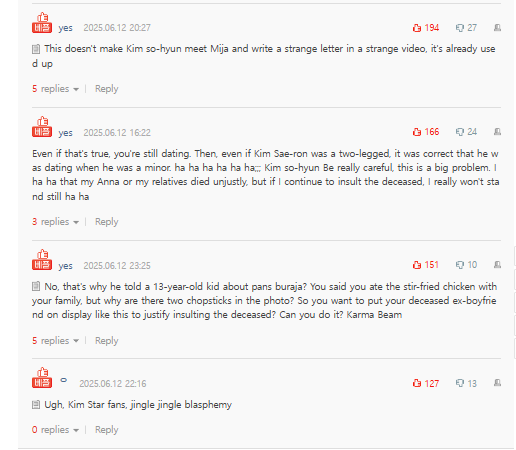516x450 pixels.
Task: Downvote the comment with 27 dislikes
Action: coord(466,28)
